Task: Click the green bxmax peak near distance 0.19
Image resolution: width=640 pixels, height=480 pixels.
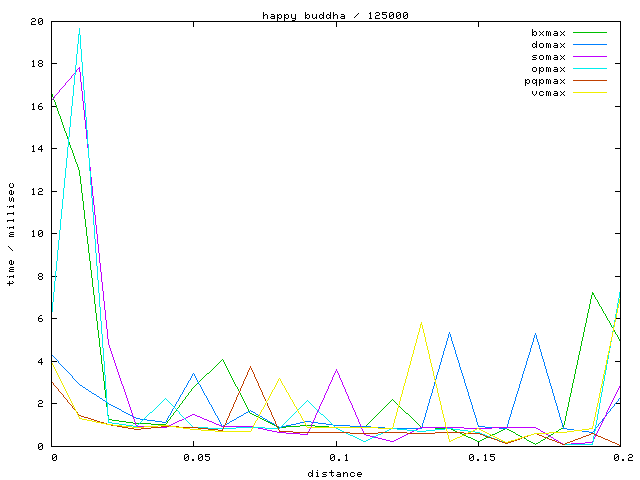Action: pos(592,293)
